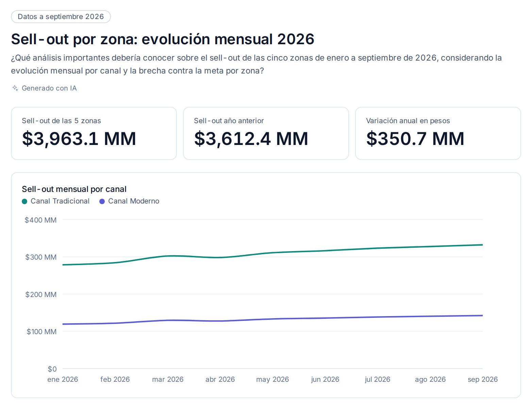Click the purple Canal Moderno line in chart
The width and height of the screenshot is (532, 409).
point(272,319)
